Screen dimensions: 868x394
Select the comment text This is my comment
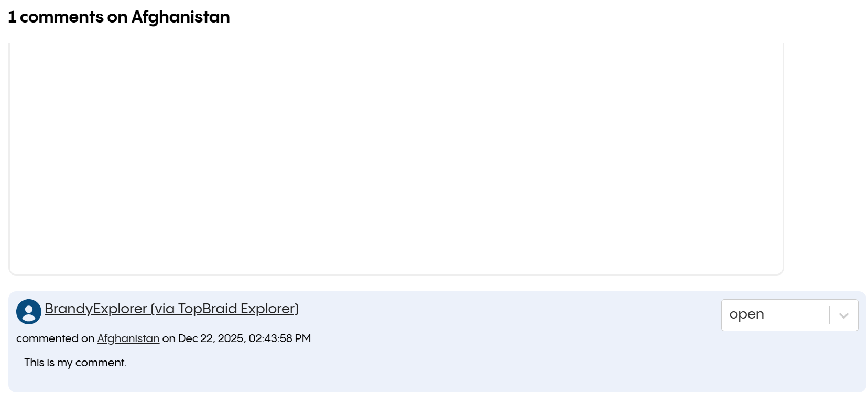[75, 362]
